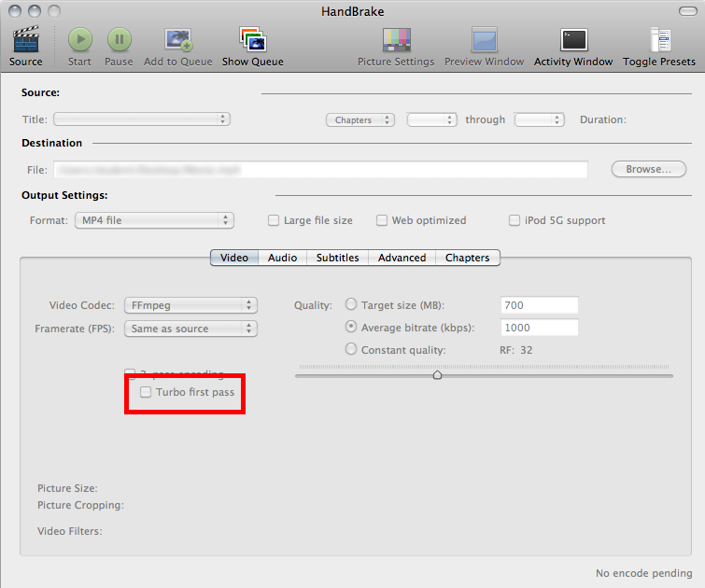Open the starting chapter dropdown

(x=431, y=119)
